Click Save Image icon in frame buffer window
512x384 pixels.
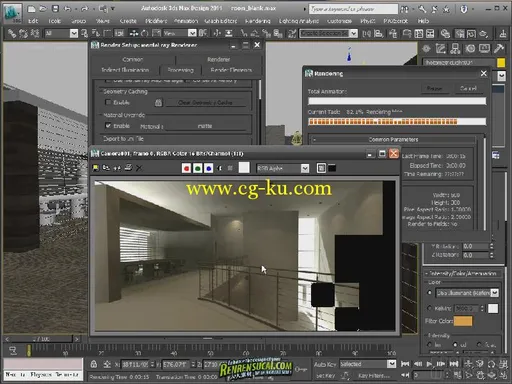96,168
